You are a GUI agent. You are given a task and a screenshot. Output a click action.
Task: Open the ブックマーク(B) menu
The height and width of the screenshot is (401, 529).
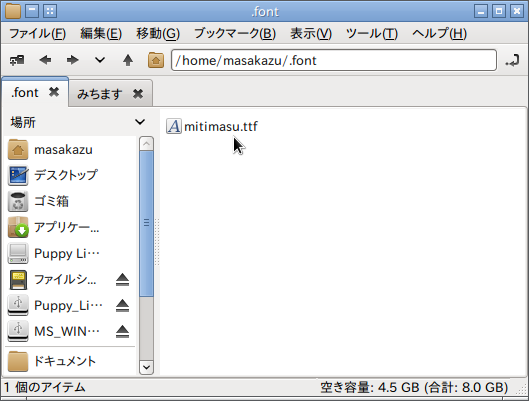tap(235, 33)
